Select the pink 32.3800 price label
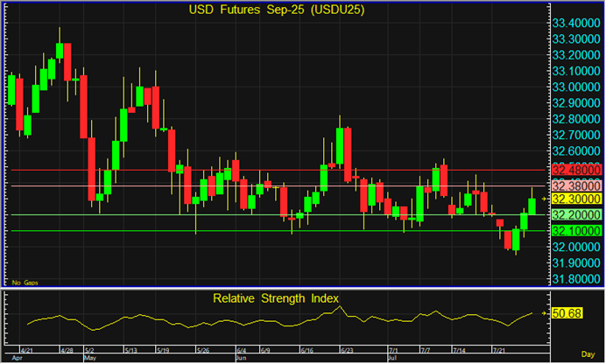Image resolution: width=606 pixels, height=364 pixels. click(575, 185)
